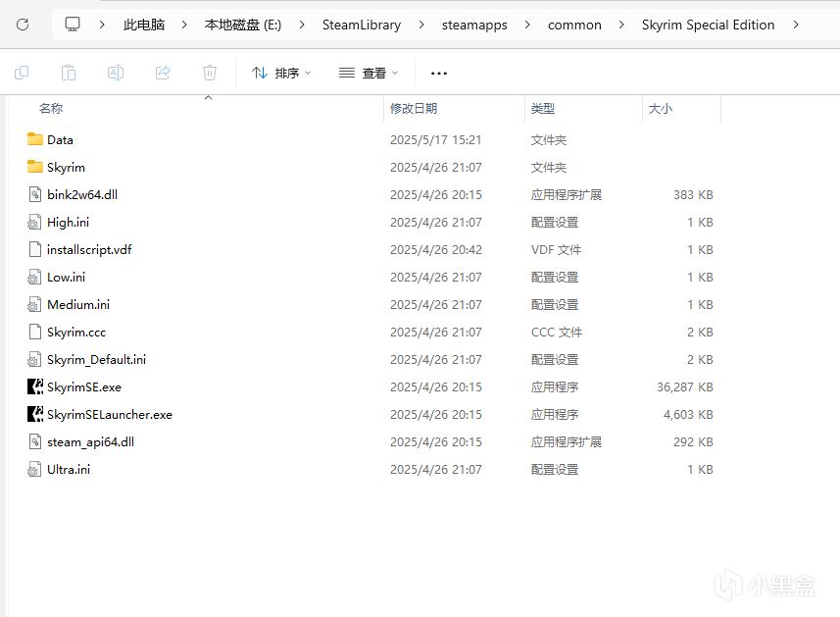Image resolution: width=840 pixels, height=617 pixels.
Task: Click the 383 KB size value
Action: click(x=693, y=194)
